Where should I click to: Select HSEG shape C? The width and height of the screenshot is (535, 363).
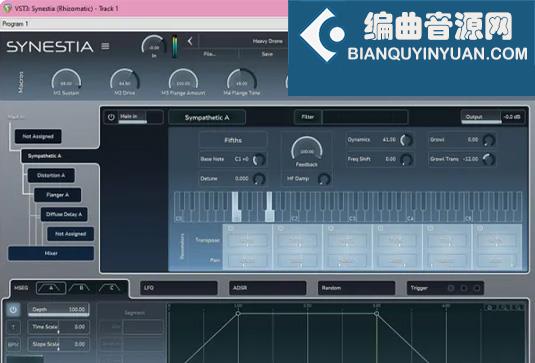tap(111, 288)
